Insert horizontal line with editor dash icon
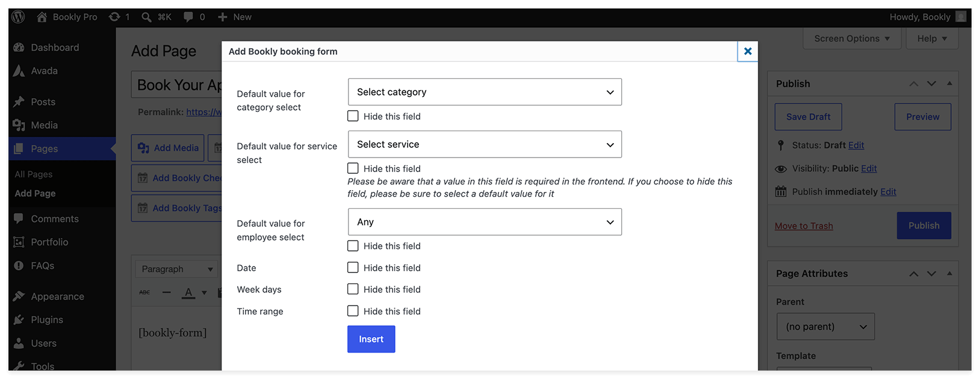The height and width of the screenshot is (379, 980). pyautogui.click(x=167, y=292)
